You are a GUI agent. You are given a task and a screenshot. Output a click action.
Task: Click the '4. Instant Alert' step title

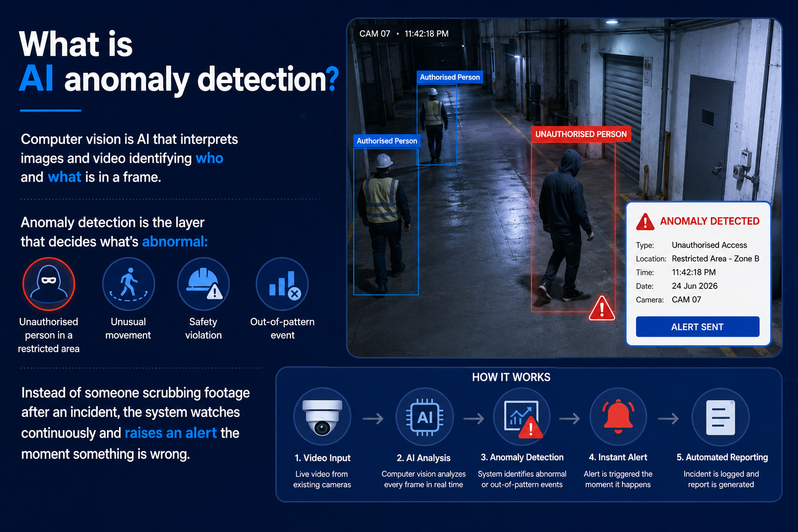tap(618, 457)
